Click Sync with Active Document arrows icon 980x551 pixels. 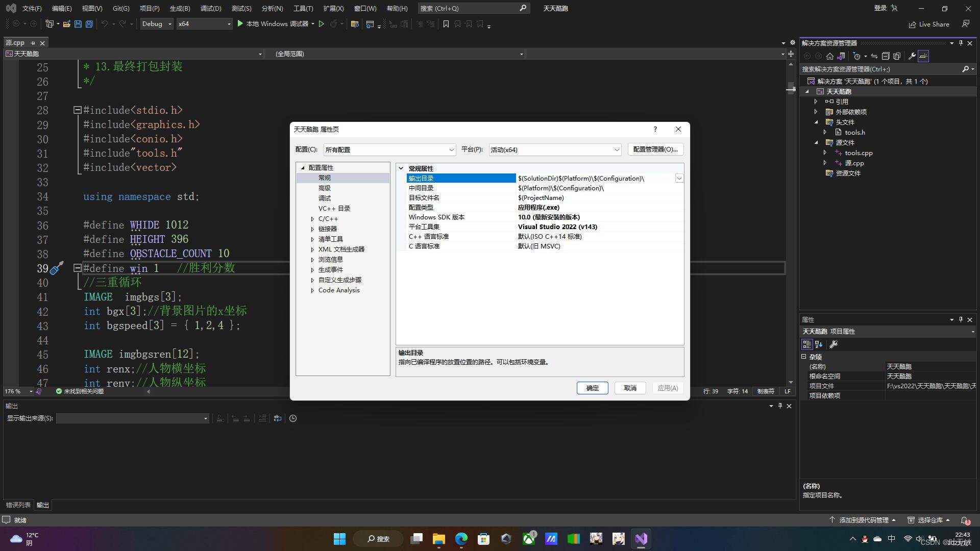(x=874, y=56)
